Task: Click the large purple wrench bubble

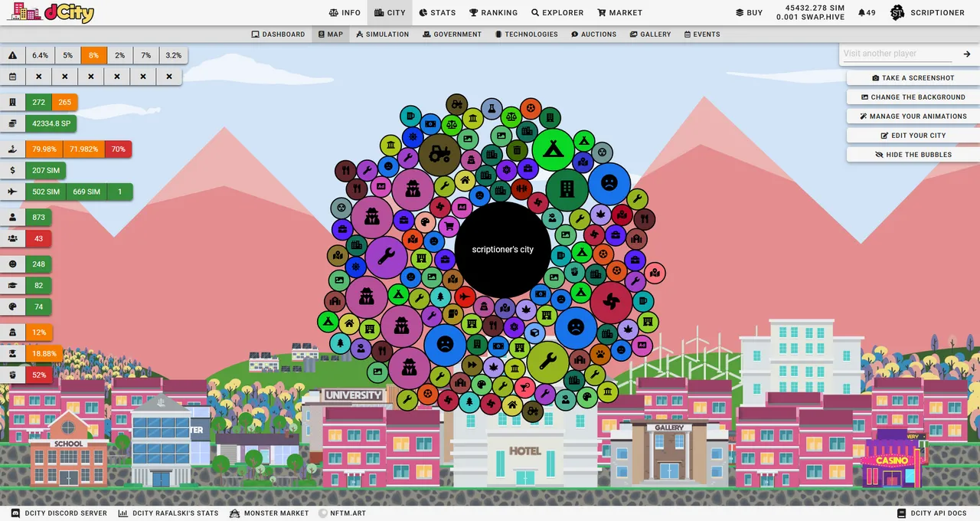Action: tap(386, 257)
